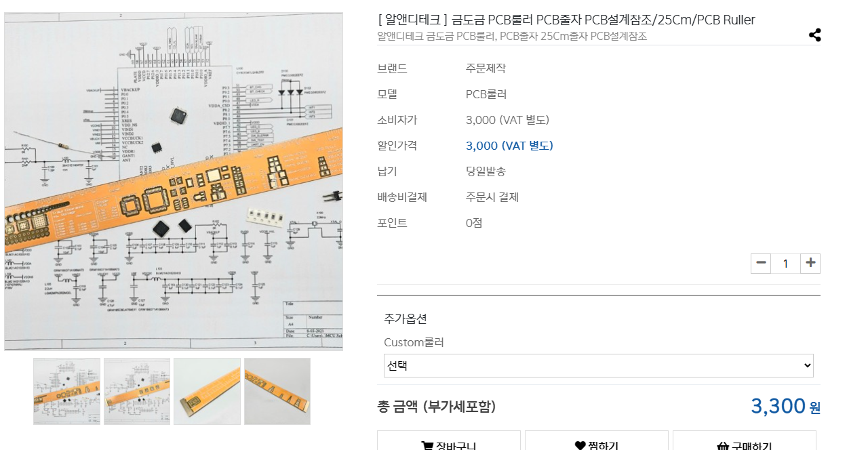Click the 주문제작 brand value

point(486,68)
